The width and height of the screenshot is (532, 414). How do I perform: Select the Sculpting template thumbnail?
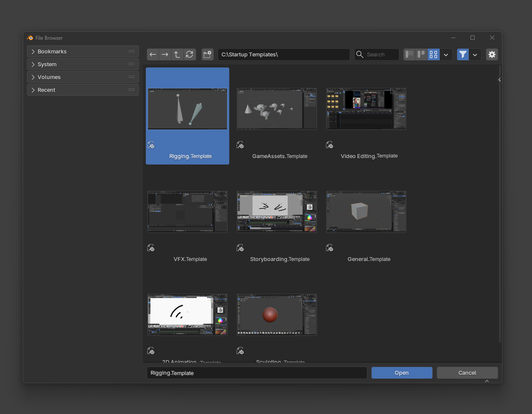point(277,315)
